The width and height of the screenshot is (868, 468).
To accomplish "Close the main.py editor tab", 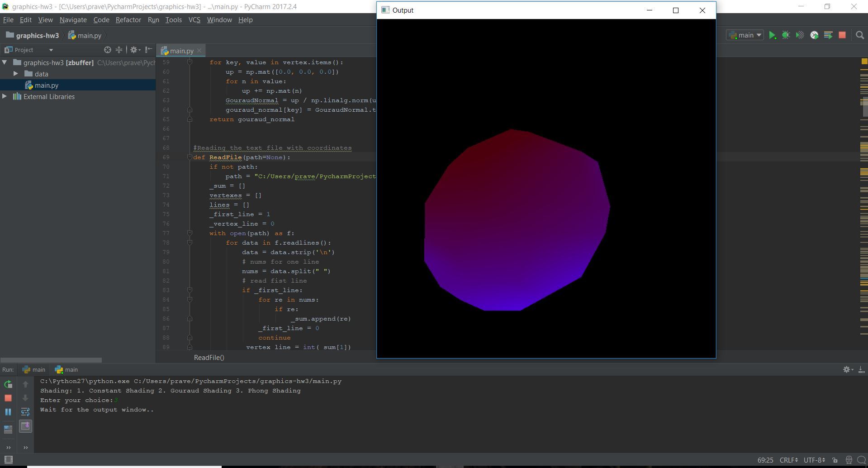I will 199,51.
